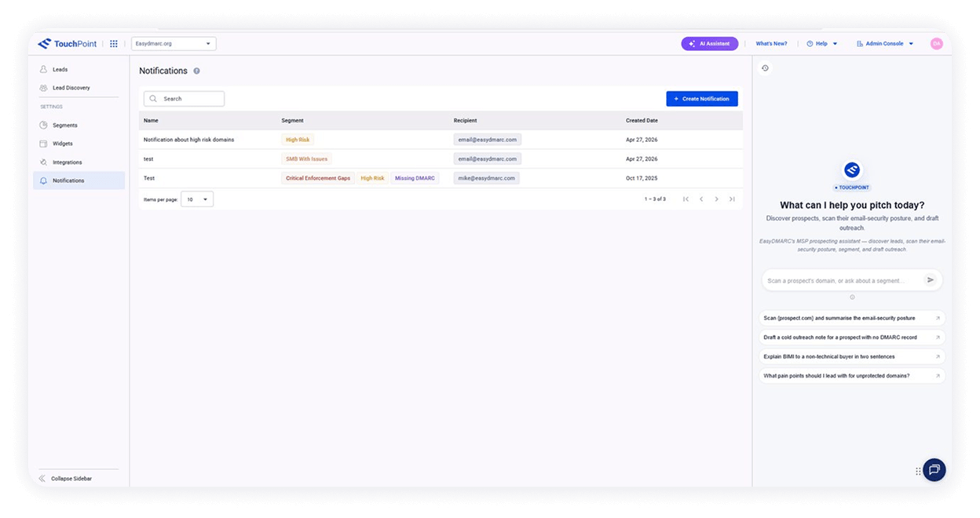Focus the notifications Search field

click(x=184, y=99)
